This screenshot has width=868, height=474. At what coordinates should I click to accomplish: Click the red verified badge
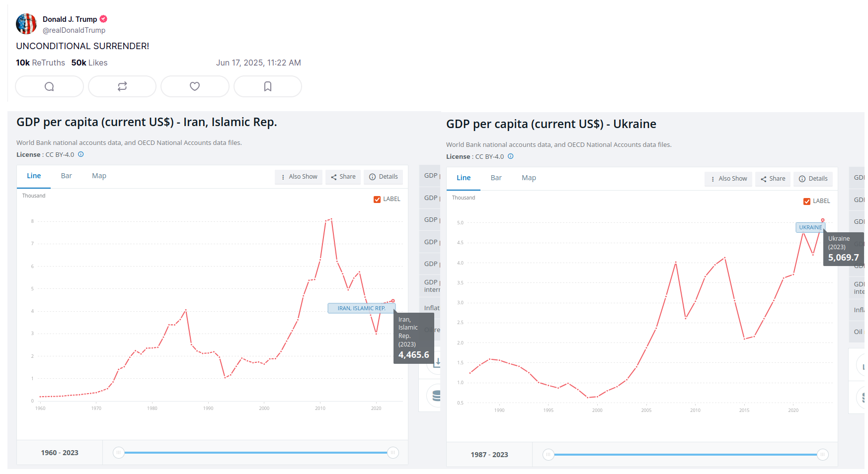[103, 19]
